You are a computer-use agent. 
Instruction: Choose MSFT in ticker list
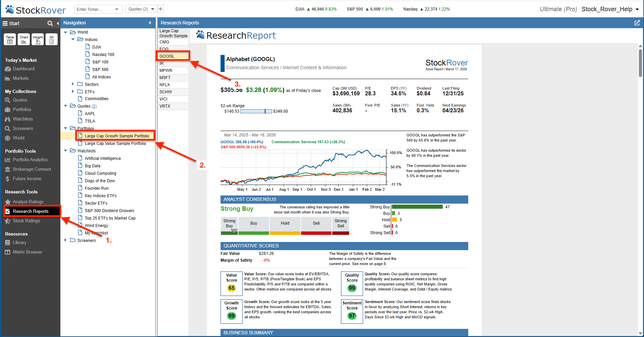pos(173,78)
